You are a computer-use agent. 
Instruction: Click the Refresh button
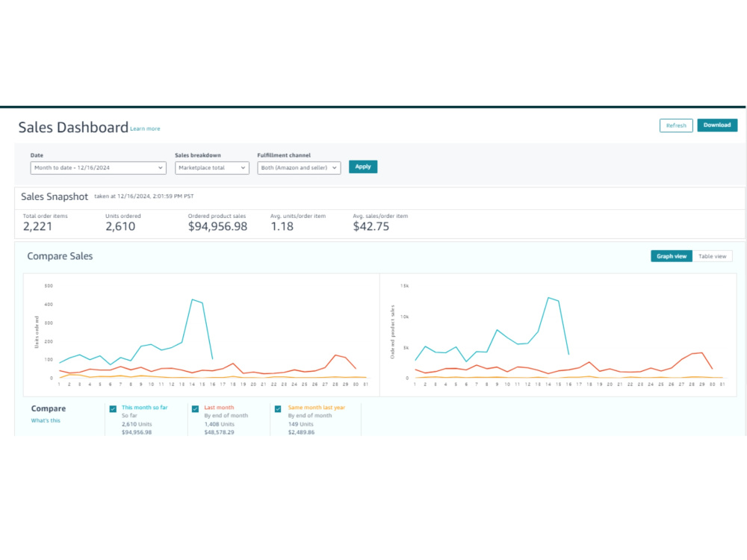pyautogui.click(x=675, y=125)
